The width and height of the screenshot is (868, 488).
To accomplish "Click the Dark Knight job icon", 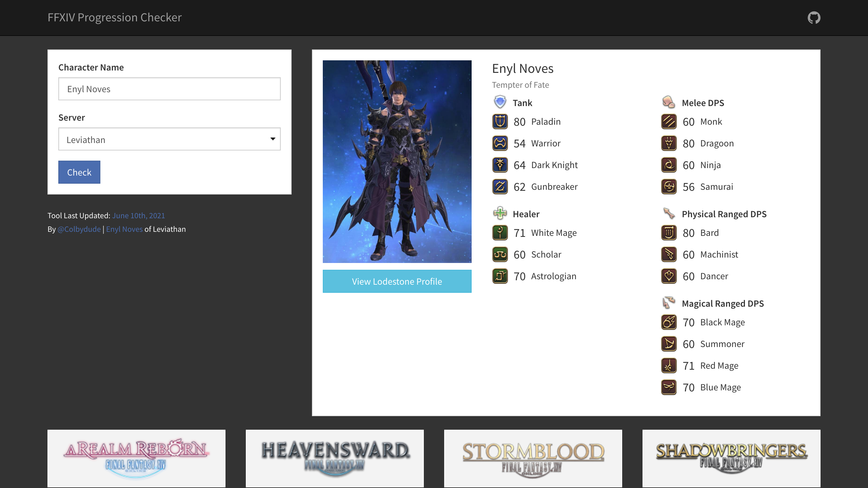I will pos(500,165).
